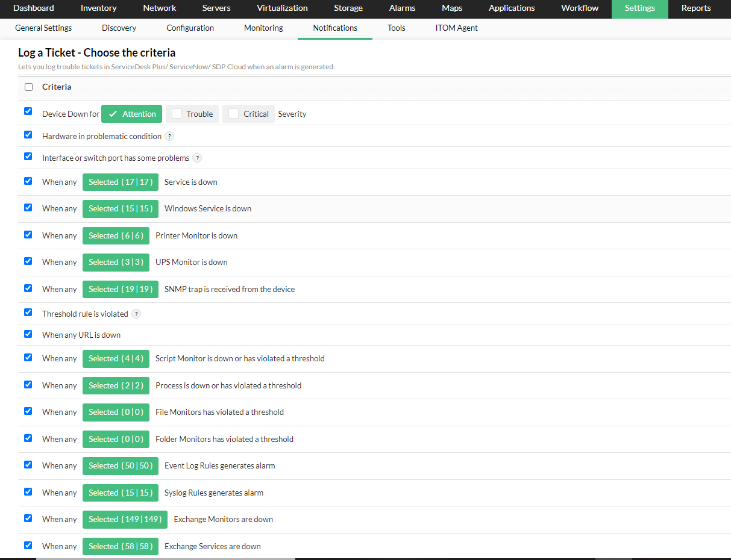Open Selected (2|2) list for Process
The width and height of the screenshot is (731, 560).
coord(116,385)
